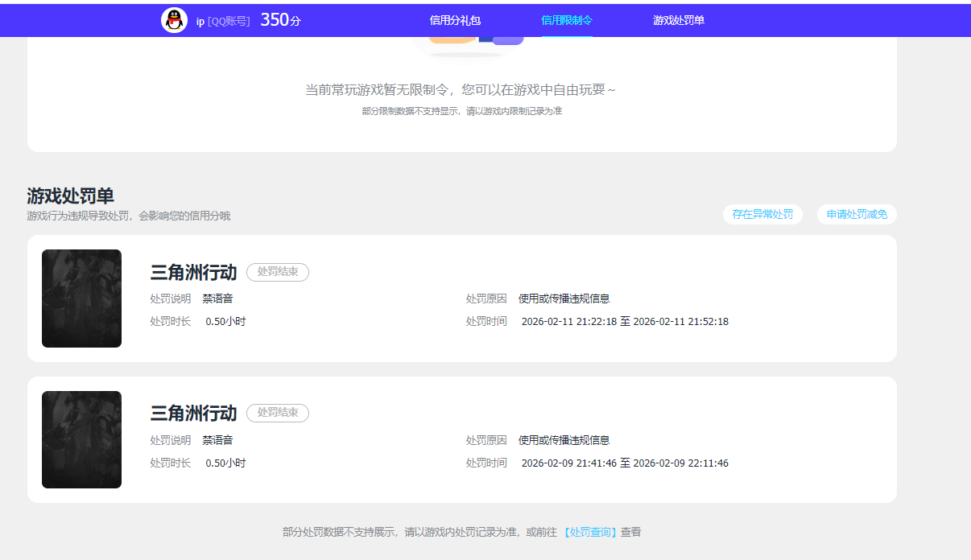Click the 处罚结束 tag on the first card
Viewport: 971px width, 560px height.
[x=277, y=272]
